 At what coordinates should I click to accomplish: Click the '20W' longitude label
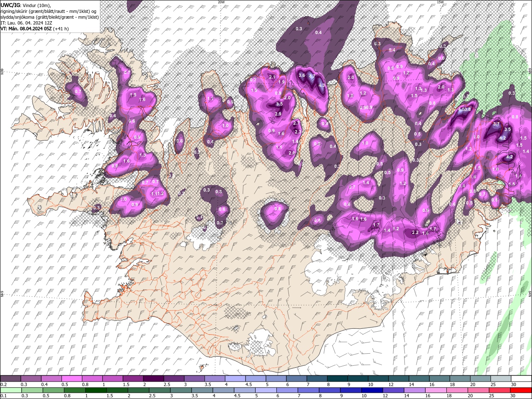coord(221,2)
